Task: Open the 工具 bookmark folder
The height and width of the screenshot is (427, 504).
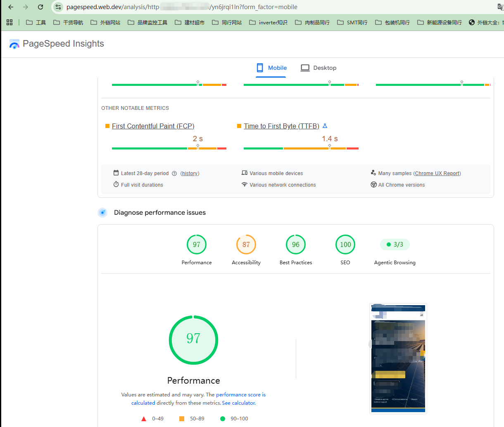Action: [x=36, y=22]
